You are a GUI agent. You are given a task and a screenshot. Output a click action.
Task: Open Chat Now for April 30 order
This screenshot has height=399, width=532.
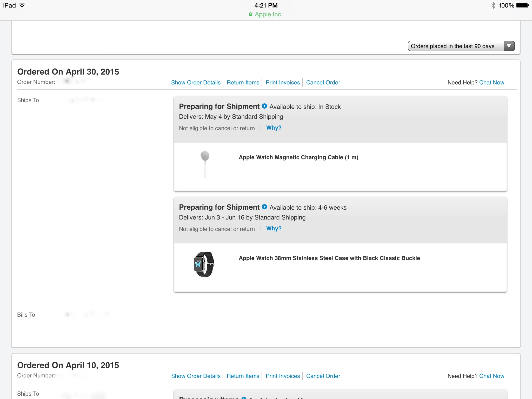(491, 82)
